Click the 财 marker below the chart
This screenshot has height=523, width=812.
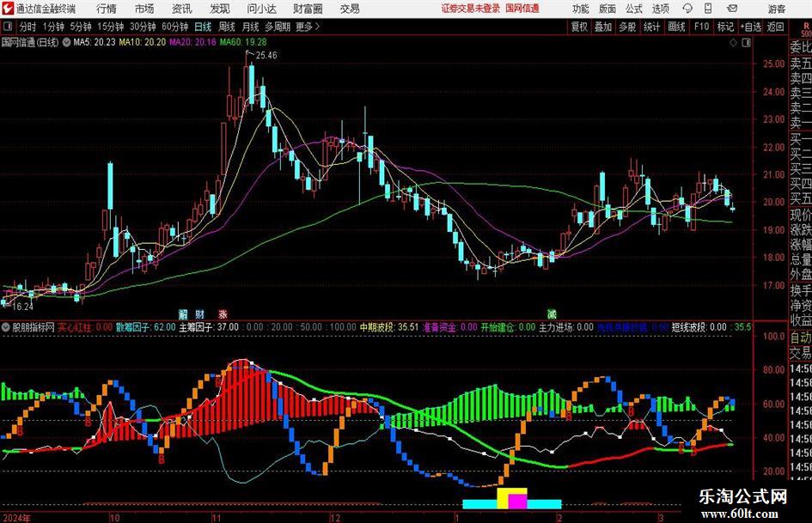click(x=200, y=313)
